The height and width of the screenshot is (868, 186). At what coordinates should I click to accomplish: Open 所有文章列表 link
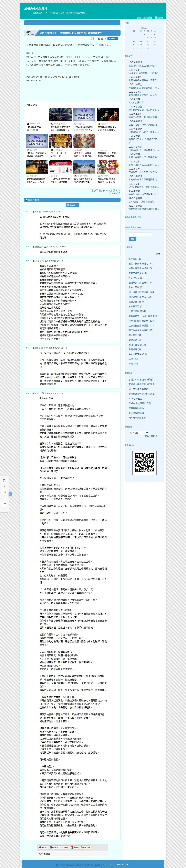(151, 436)
